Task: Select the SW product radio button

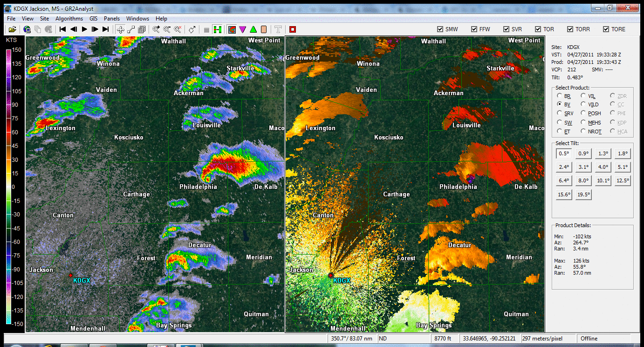Action: (559, 122)
